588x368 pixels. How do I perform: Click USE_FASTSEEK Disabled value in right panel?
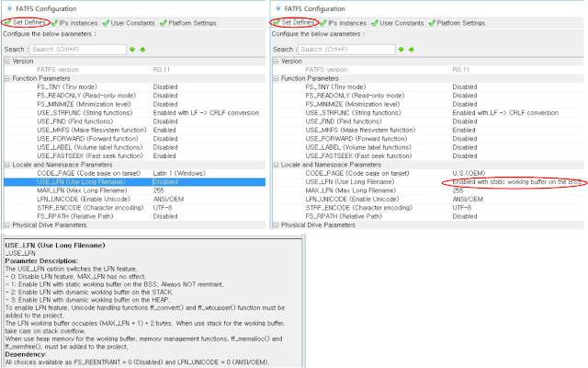465,156
